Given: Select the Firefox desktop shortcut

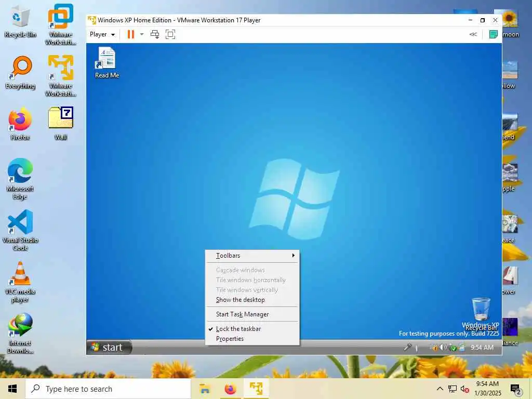Looking at the screenshot, I should [x=20, y=124].
